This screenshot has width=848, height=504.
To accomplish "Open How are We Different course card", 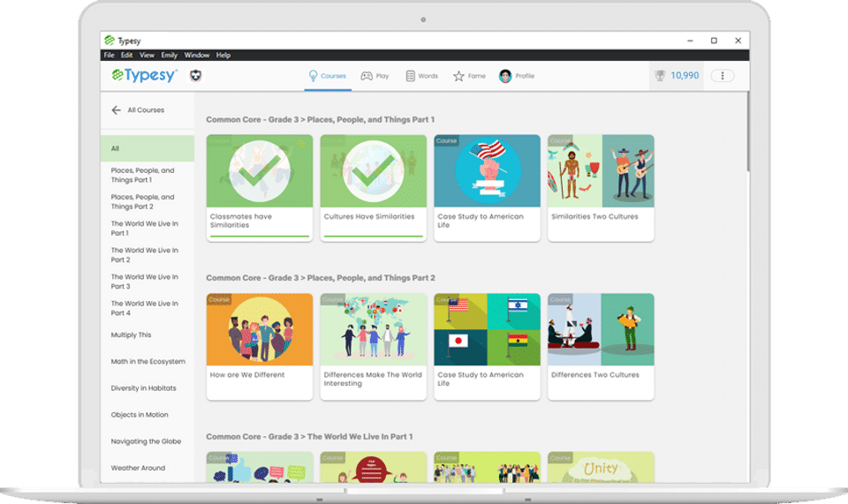I will tap(260, 346).
